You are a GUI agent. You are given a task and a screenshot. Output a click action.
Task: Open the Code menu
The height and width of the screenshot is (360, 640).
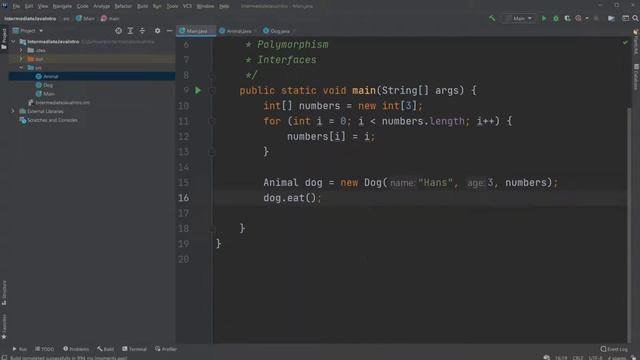click(x=82, y=6)
